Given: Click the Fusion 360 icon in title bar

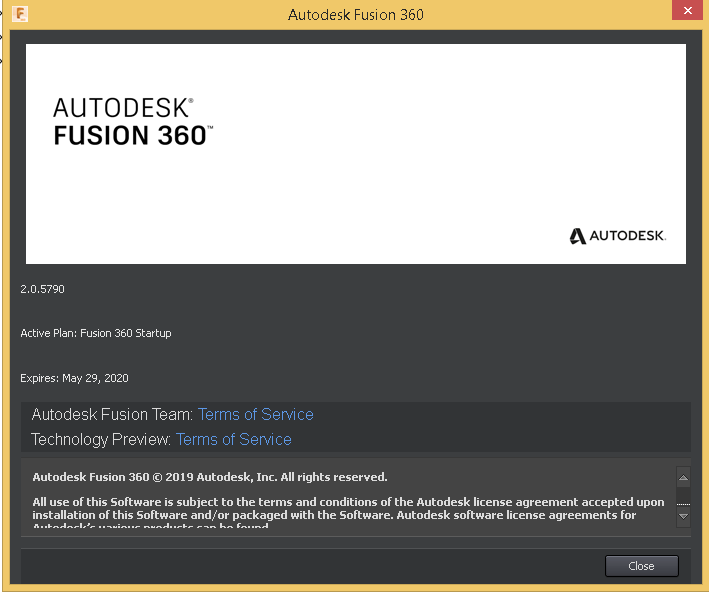Looking at the screenshot, I should (20, 14).
